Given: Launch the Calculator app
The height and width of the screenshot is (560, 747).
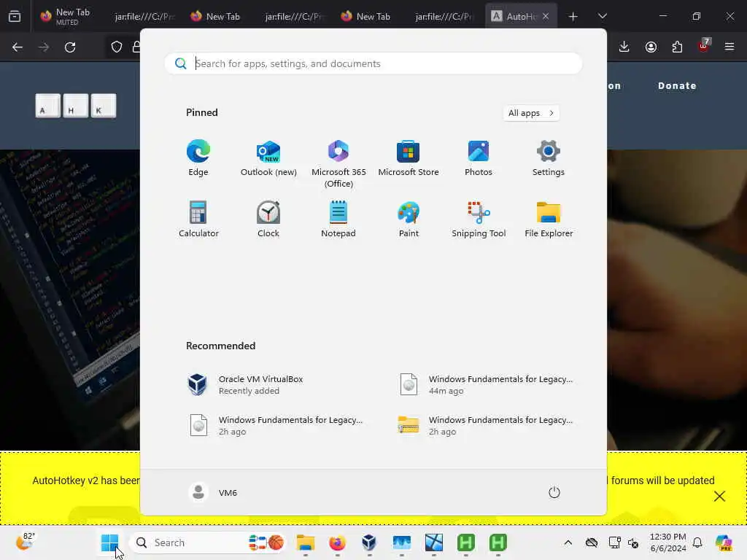Looking at the screenshot, I should 198,219.
